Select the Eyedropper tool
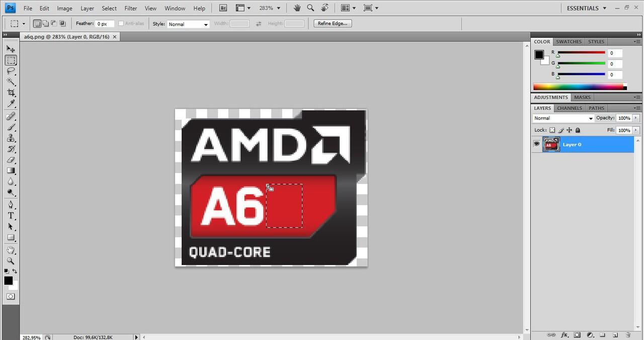This screenshot has height=340, width=644. pyautogui.click(x=11, y=104)
